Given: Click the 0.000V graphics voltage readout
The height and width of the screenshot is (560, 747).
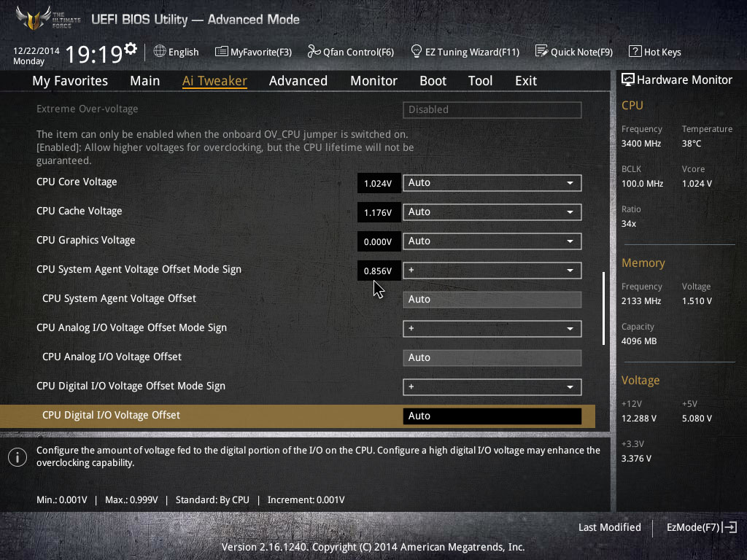Looking at the screenshot, I should pos(379,242).
